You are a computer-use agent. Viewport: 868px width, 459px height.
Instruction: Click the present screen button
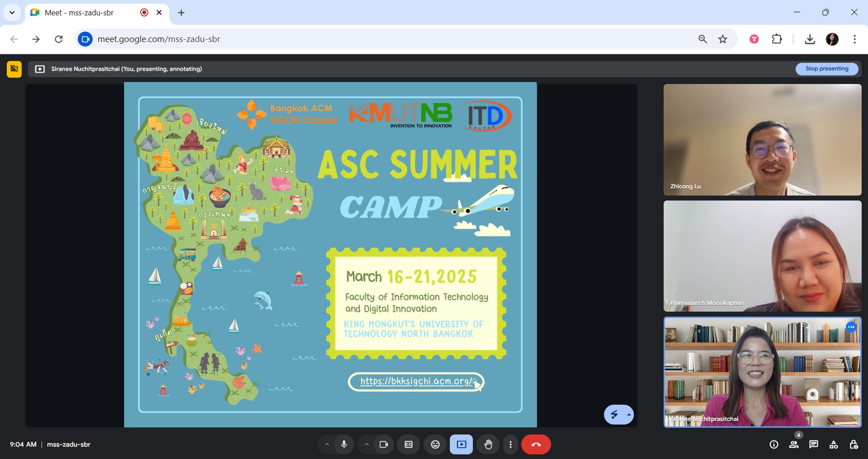point(461,444)
